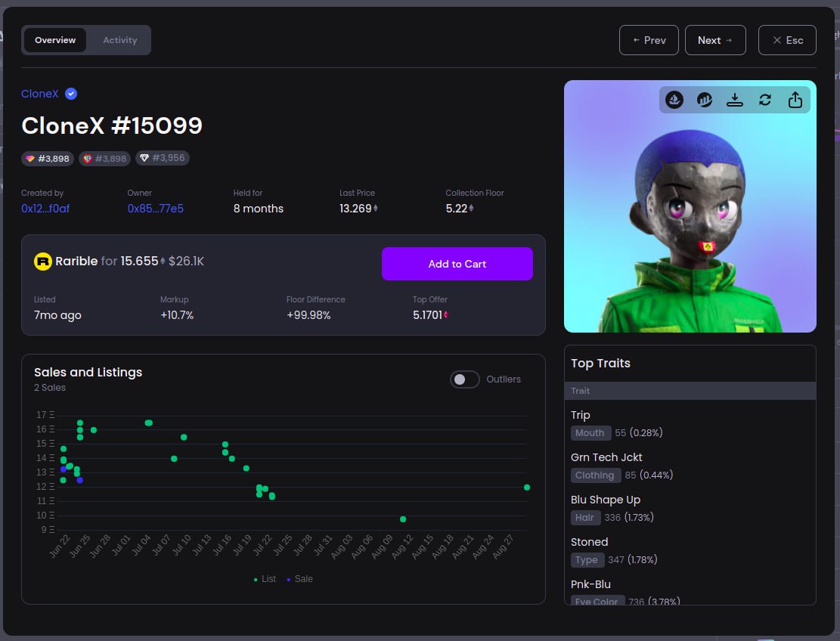Close the panel with Esc button
840x641 pixels.
coord(787,40)
